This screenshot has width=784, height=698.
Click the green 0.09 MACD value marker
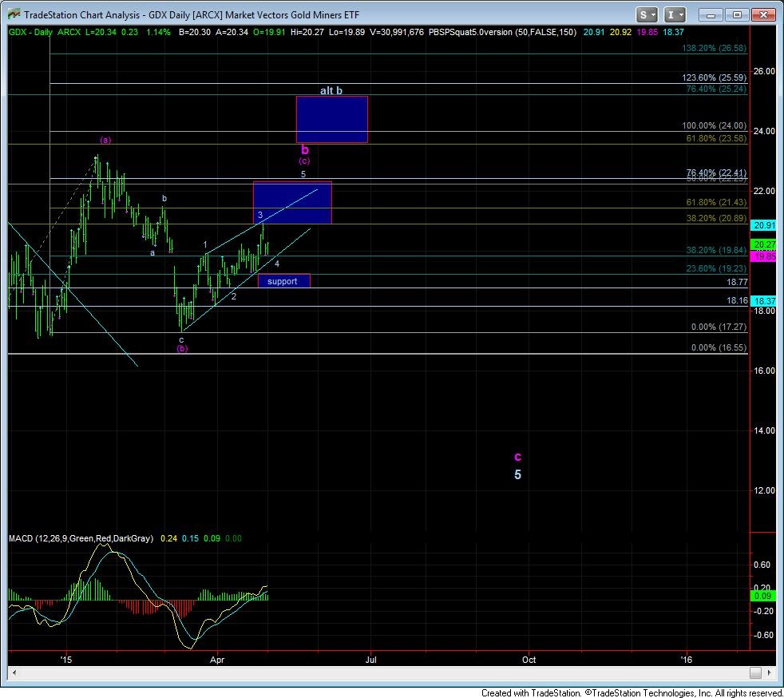coord(764,596)
